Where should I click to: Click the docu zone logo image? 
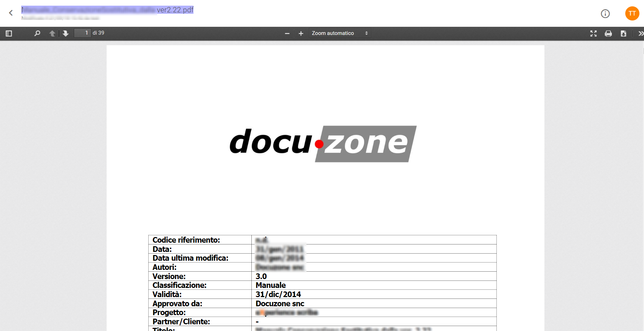323,144
